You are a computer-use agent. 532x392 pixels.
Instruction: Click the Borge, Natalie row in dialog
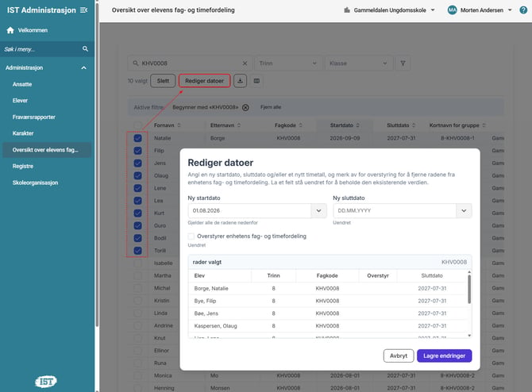click(328, 288)
